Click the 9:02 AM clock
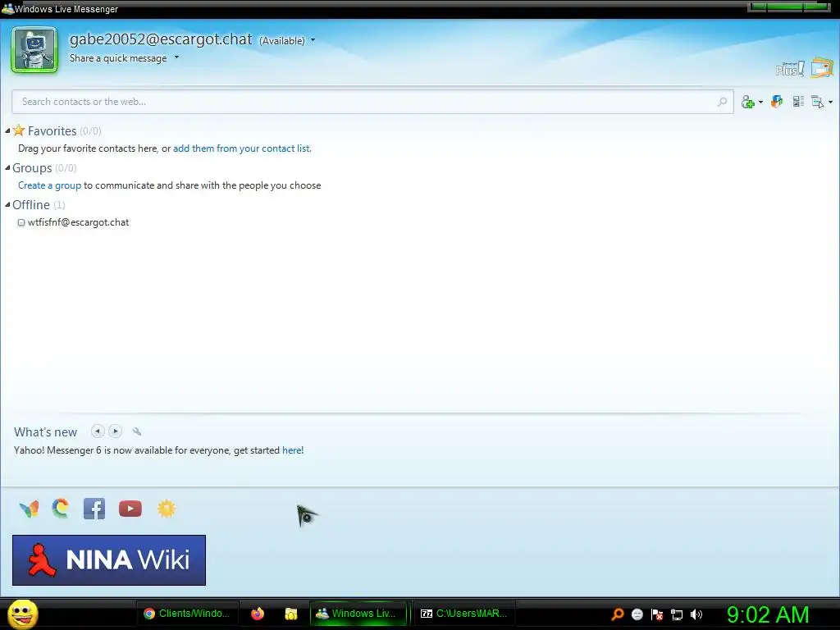Viewport: 840px width, 630px height. pos(768,615)
